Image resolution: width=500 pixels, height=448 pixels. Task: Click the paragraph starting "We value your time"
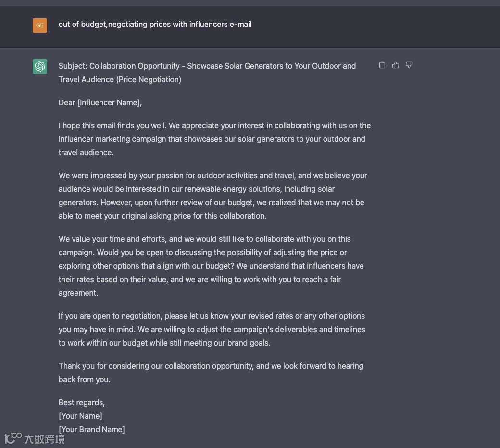(211, 266)
